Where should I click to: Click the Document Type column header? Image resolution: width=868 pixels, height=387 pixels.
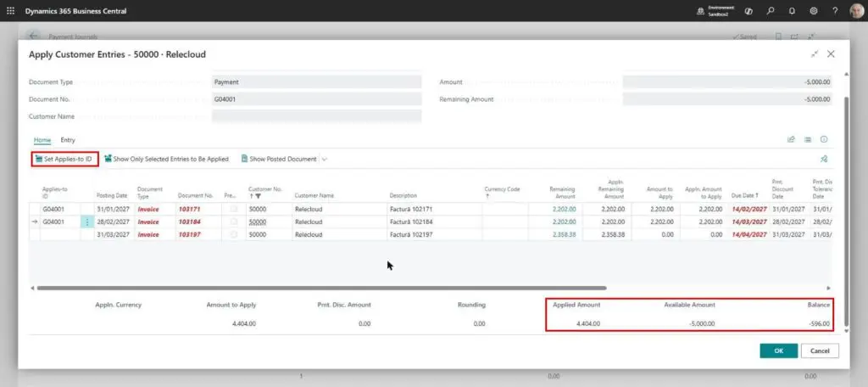pyautogui.click(x=149, y=193)
